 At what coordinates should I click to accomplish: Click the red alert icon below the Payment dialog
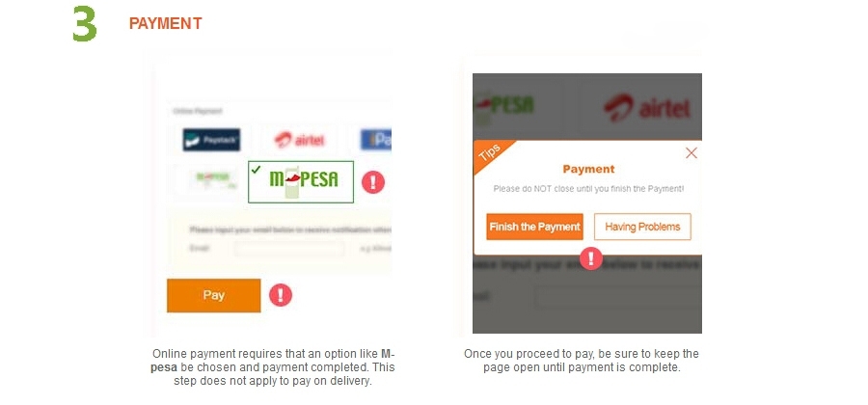[591, 257]
